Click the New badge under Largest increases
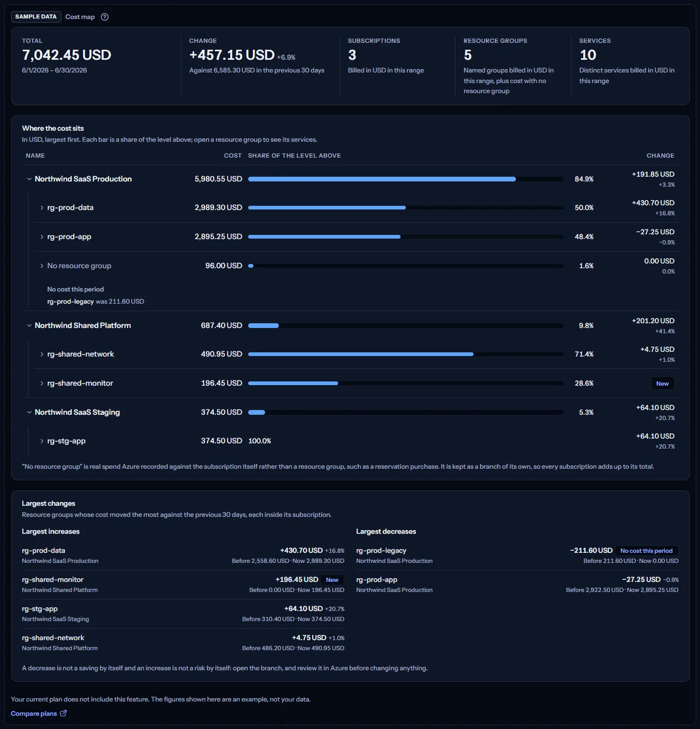700x729 pixels. pos(332,580)
